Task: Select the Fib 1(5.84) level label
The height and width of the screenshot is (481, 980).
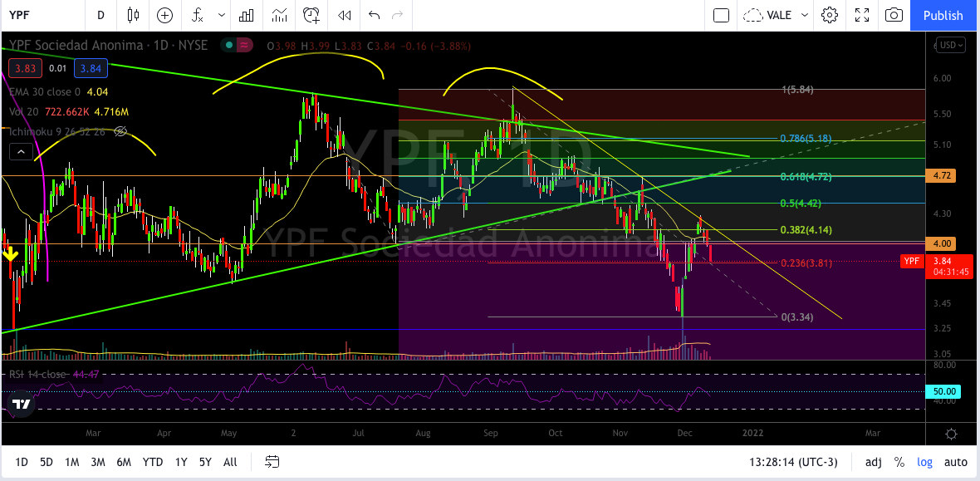Action: (x=797, y=90)
